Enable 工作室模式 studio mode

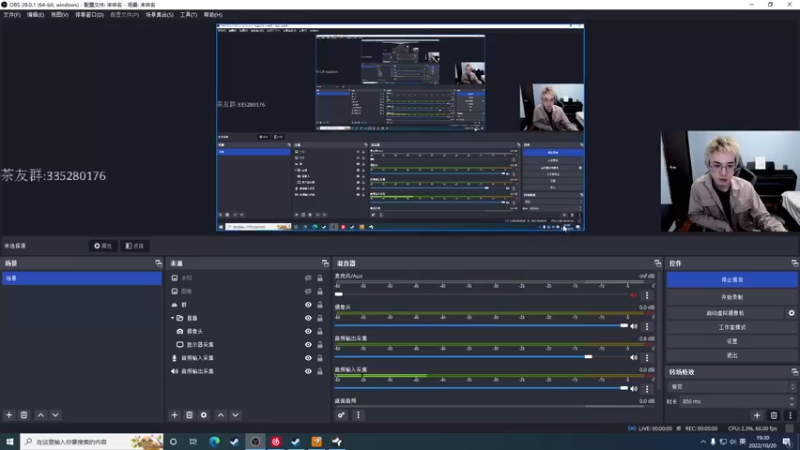(732, 327)
